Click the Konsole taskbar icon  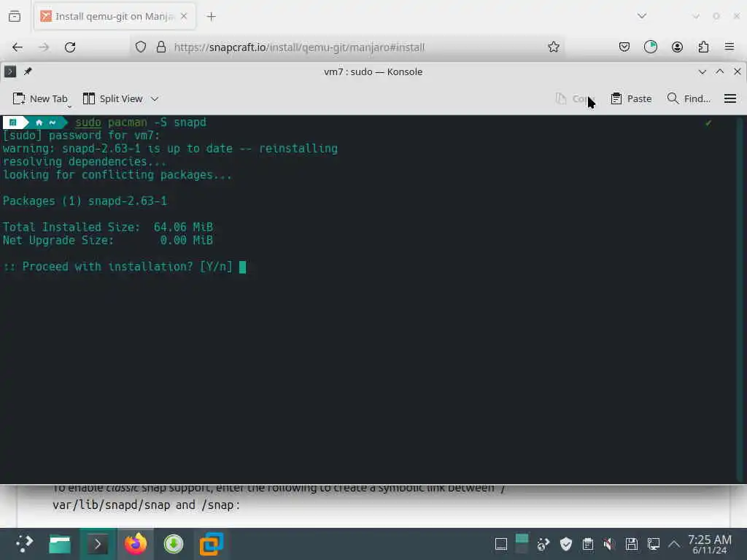98,544
